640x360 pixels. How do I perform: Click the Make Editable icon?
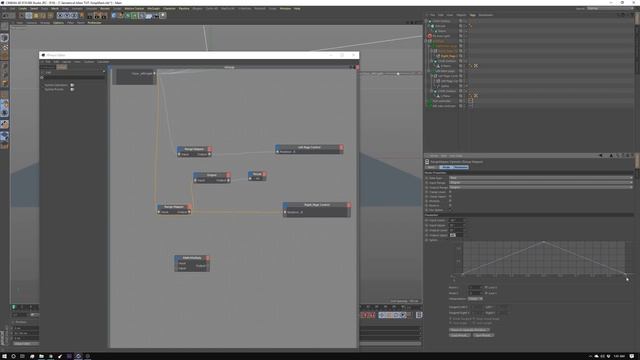[4, 27]
